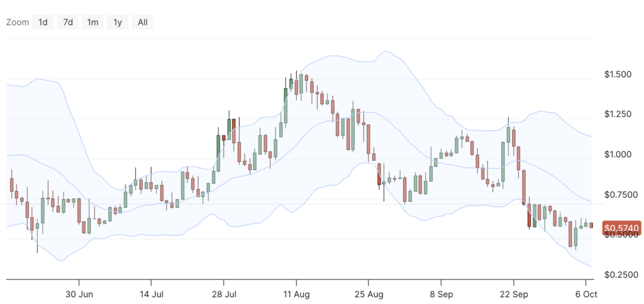Switch zoom to 1m range
This screenshot has width=644, height=304.
92,23
